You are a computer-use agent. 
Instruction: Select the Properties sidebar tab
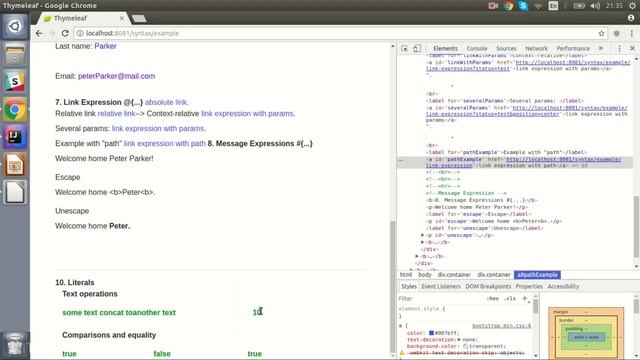click(529, 287)
